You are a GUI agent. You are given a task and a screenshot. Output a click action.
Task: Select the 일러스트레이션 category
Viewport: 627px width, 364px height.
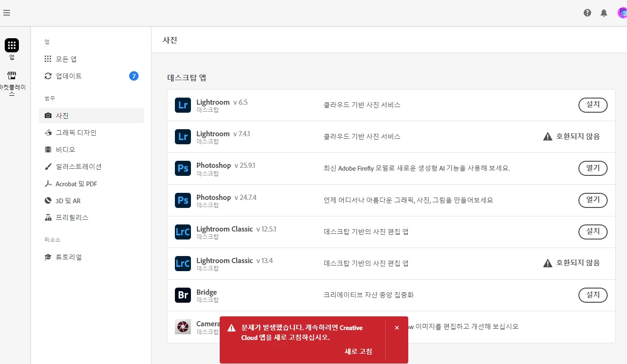(91, 166)
